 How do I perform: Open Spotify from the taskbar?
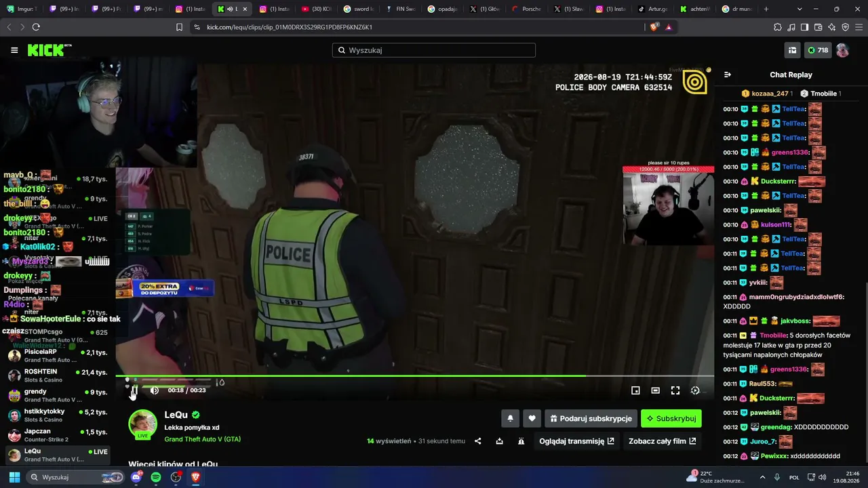point(156,477)
